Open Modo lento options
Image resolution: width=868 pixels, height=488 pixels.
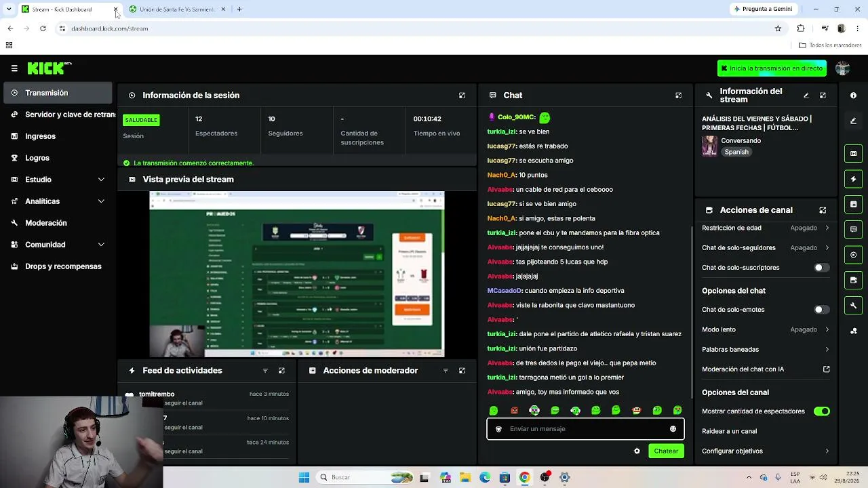tap(766, 329)
